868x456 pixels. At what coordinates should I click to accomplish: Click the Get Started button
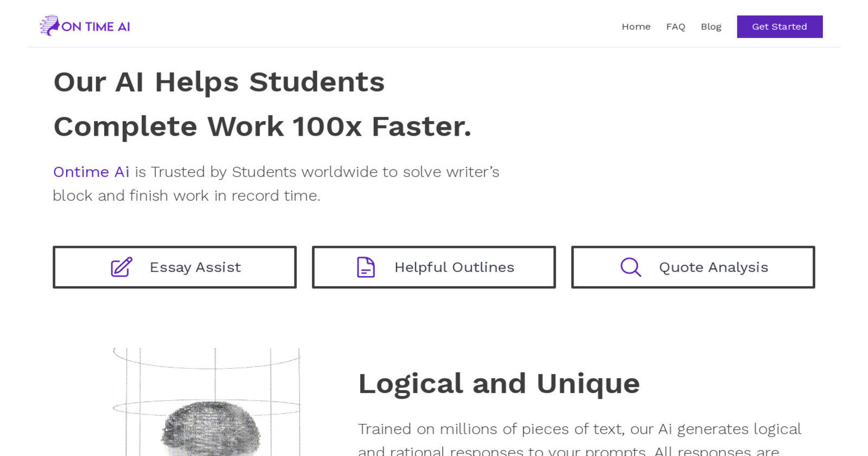780,27
